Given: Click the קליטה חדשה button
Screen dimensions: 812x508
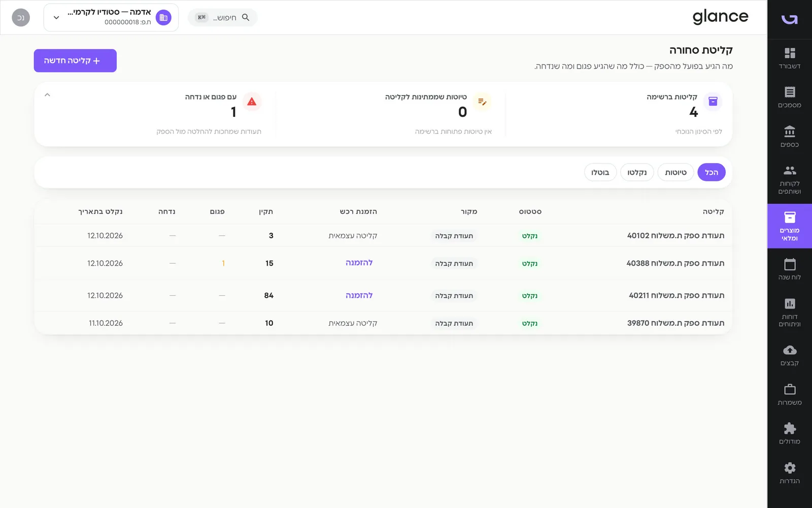Looking at the screenshot, I should pos(75,60).
